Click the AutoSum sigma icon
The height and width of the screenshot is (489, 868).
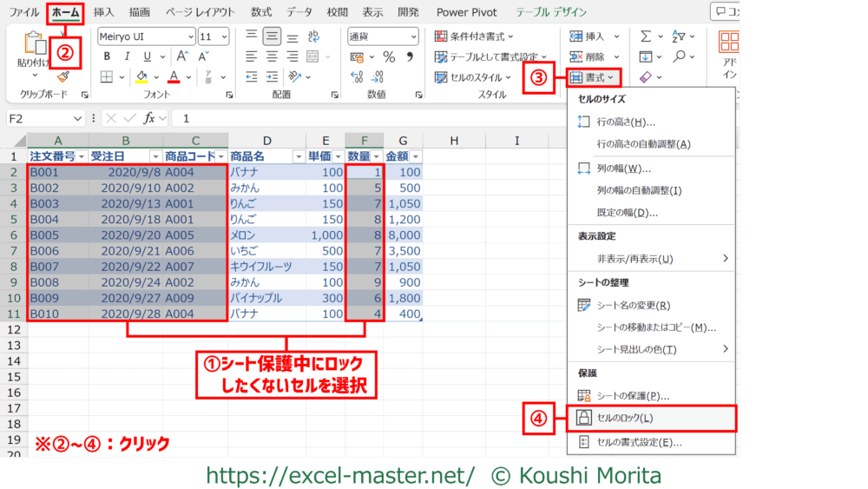point(645,36)
